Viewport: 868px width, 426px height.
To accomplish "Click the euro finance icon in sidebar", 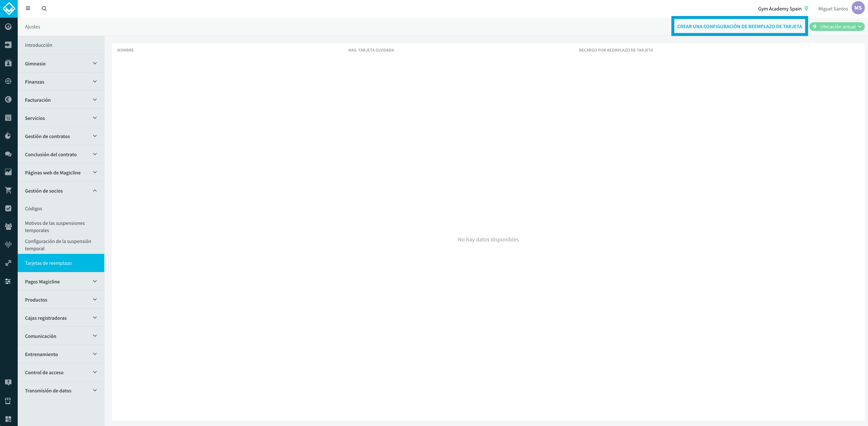I will [x=8, y=99].
